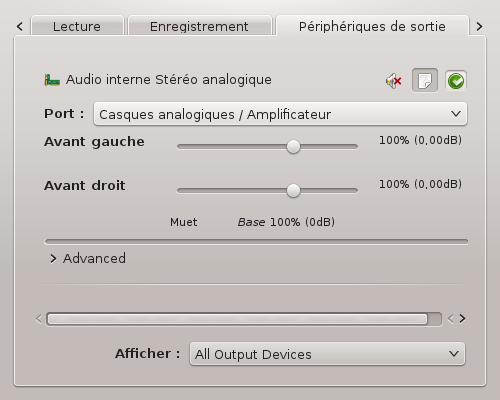500x400 pixels.
Task: Click the horizontal scrollbar right arrow
Action: click(x=462, y=319)
